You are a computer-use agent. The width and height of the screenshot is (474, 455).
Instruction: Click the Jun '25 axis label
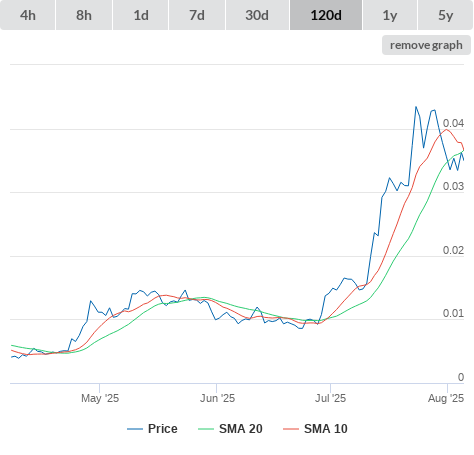pos(217,398)
